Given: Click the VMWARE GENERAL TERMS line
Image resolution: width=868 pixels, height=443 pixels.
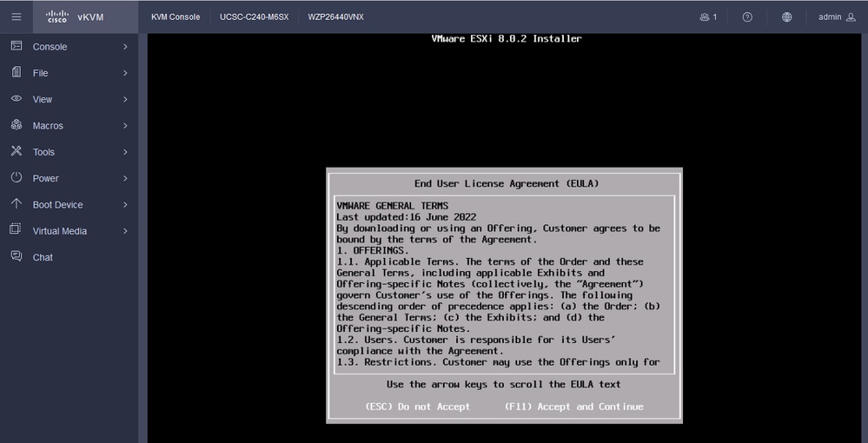Looking at the screenshot, I should (393, 206).
